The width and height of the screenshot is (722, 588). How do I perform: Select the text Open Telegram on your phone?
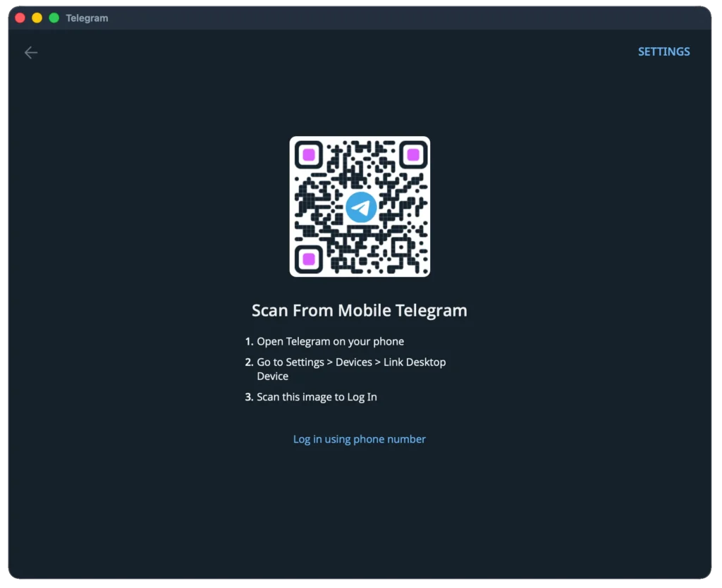(330, 341)
